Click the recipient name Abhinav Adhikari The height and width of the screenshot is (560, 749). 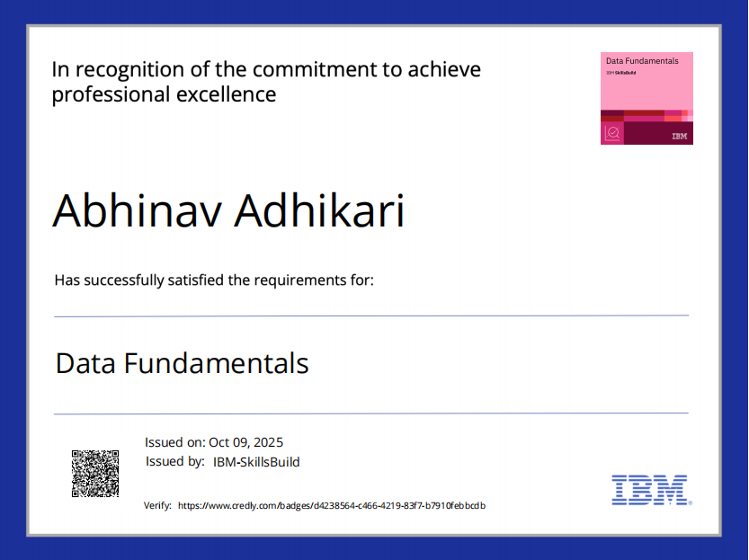[228, 210]
